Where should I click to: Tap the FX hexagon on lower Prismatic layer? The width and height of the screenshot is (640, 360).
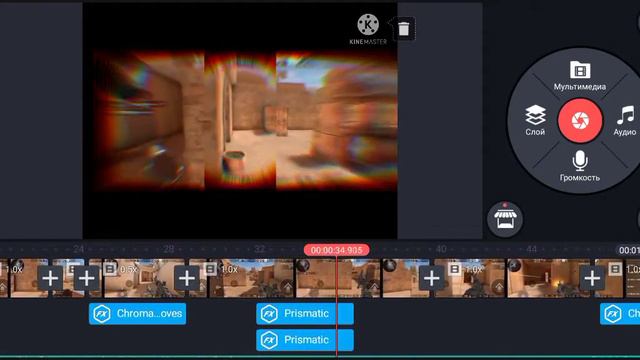pos(269,340)
